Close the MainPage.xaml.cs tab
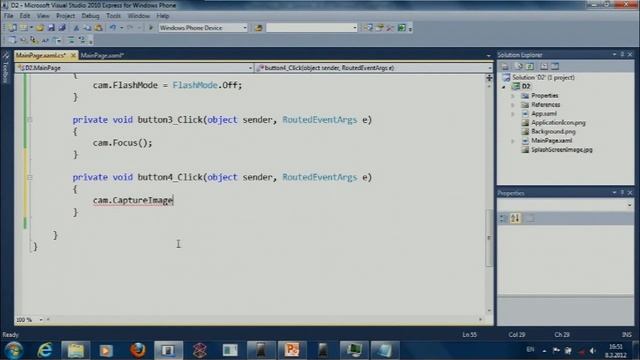640x360 pixels. [73, 55]
